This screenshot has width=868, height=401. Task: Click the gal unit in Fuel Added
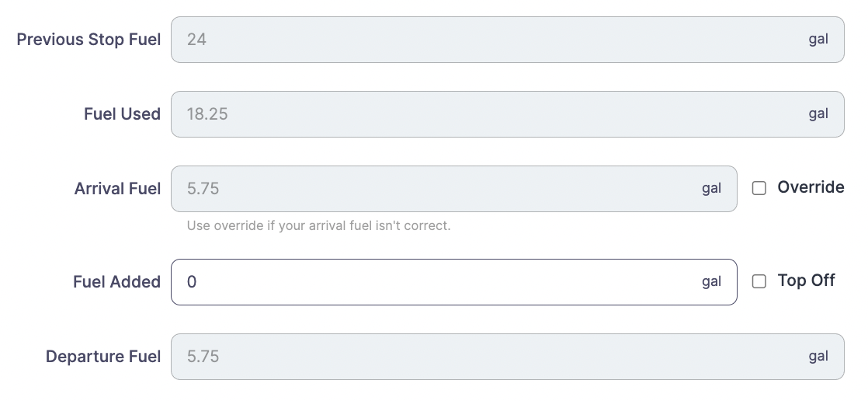tap(711, 282)
